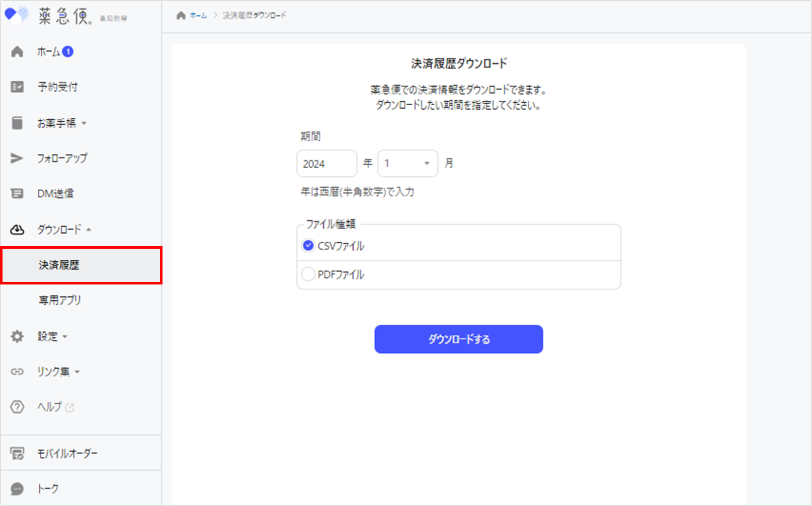This screenshot has height=506, width=812.
Task: Open 専用アプリ in the sidebar
Action: 60,300
